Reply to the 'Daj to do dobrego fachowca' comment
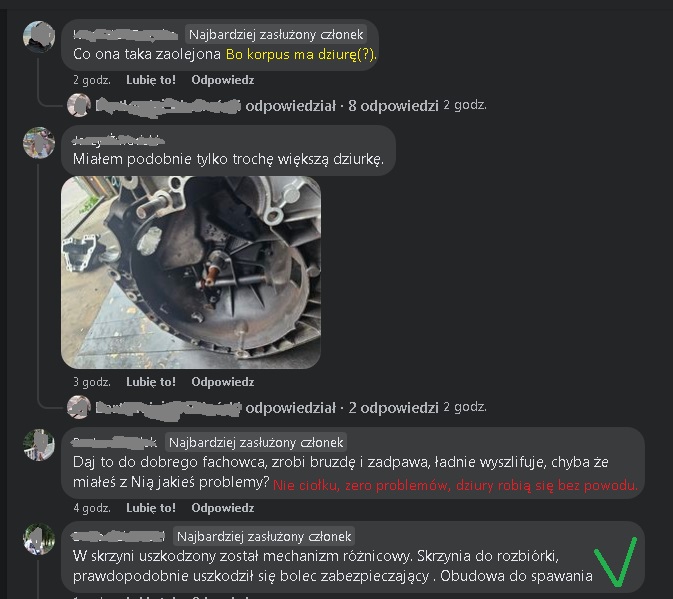The height and width of the screenshot is (599, 673). tap(223, 508)
